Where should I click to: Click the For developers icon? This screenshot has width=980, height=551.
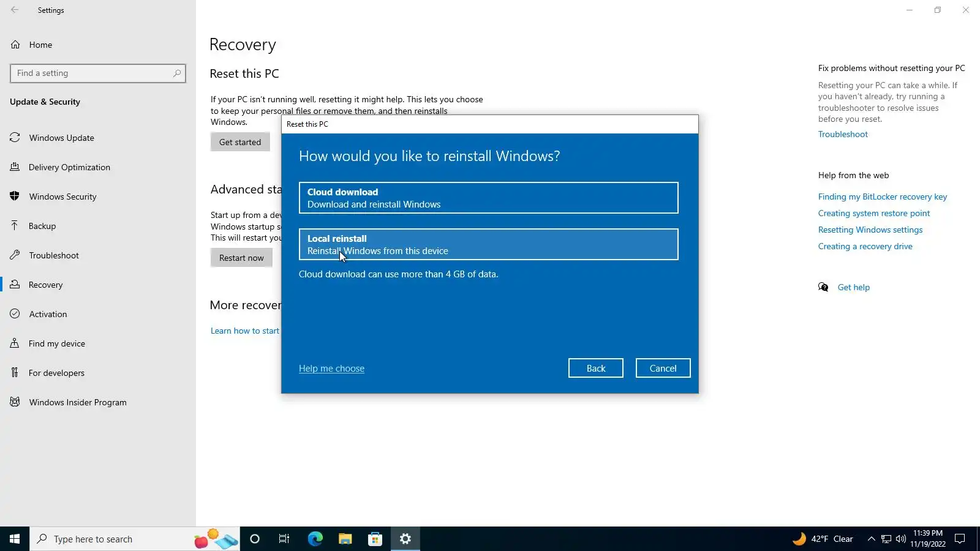[15, 373]
